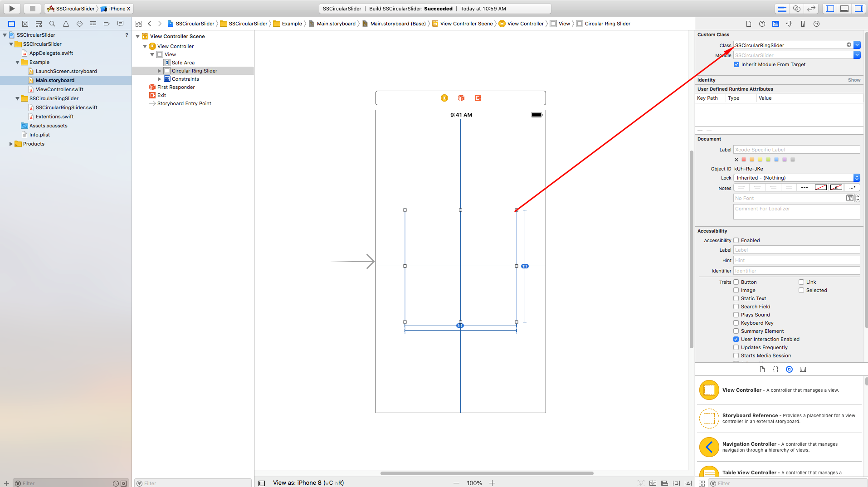Open the Class dropdown
The image size is (868, 487).
pos(857,45)
